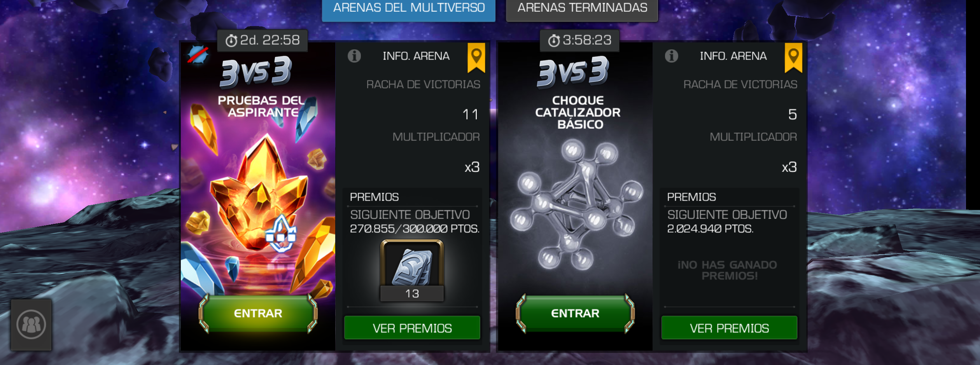
Task: Open the alliance friends icon
Action: point(31,325)
